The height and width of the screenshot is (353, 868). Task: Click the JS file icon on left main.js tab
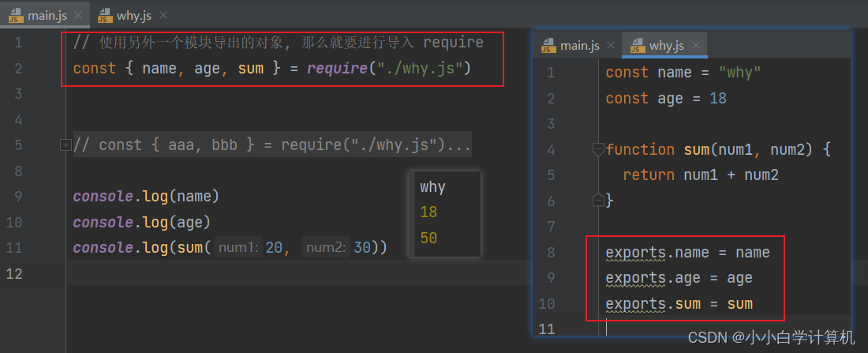pyautogui.click(x=16, y=16)
